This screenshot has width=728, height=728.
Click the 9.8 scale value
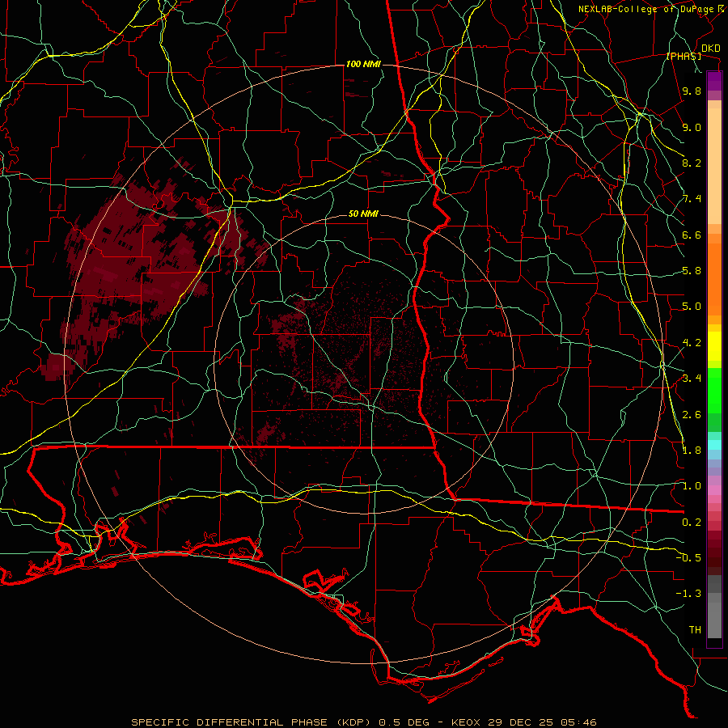[692, 91]
